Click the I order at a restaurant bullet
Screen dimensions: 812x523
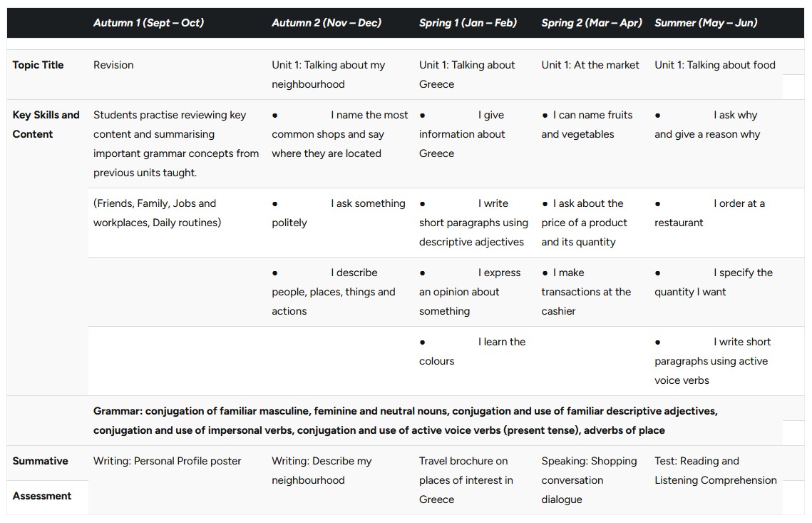pyautogui.click(x=709, y=213)
